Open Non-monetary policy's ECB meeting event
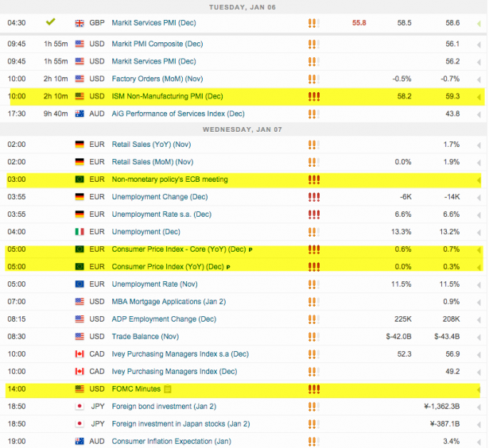Viewport: 489px width, 448px height. coord(169,180)
